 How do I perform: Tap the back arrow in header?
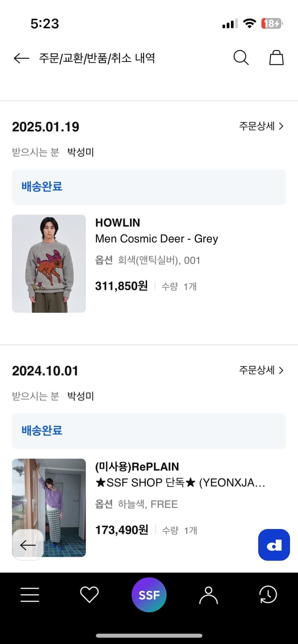[21, 58]
